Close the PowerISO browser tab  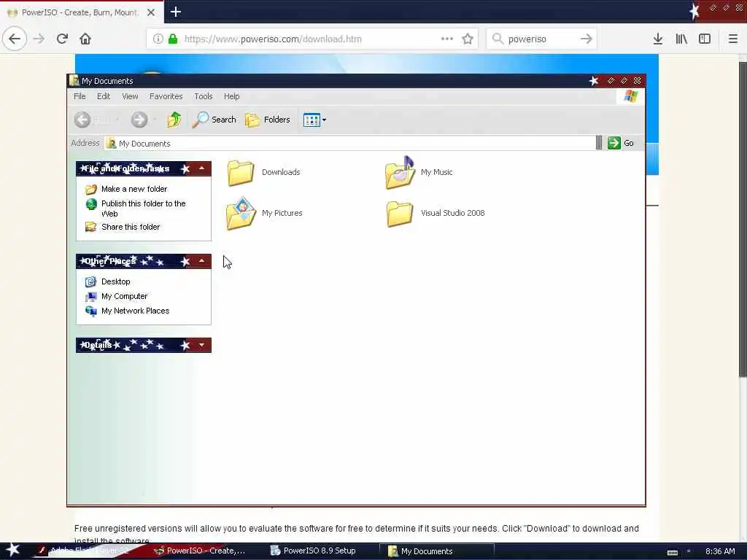[x=151, y=12]
